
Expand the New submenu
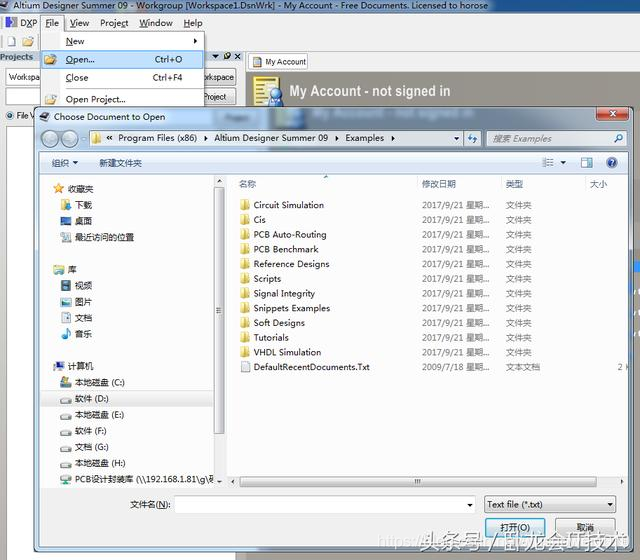(x=122, y=41)
